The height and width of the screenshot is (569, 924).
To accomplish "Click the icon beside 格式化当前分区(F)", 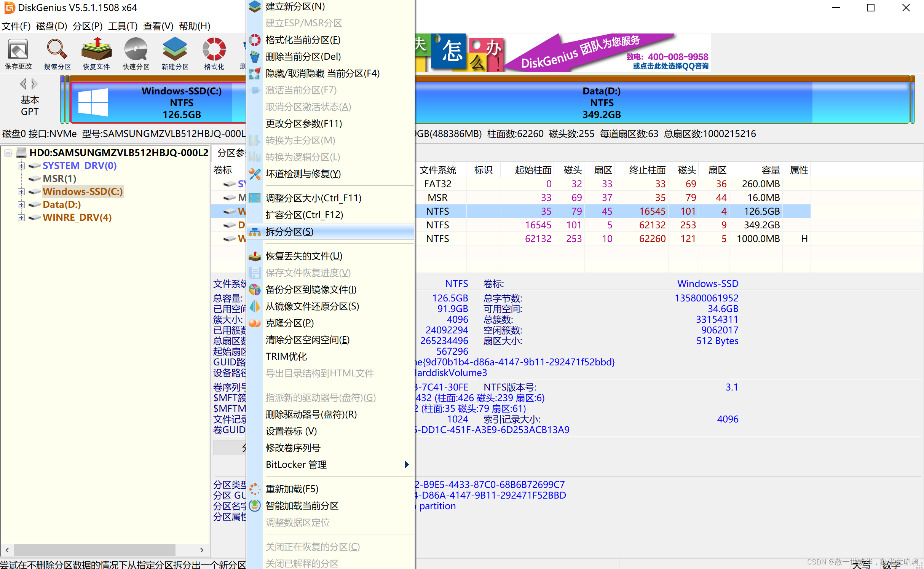I will (255, 40).
